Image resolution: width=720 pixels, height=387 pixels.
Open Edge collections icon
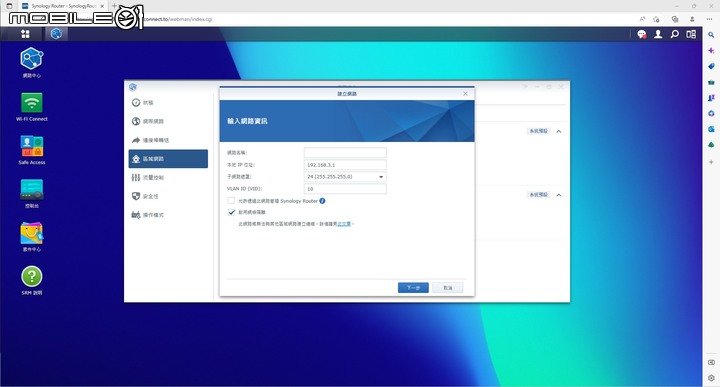[x=675, y=19]
